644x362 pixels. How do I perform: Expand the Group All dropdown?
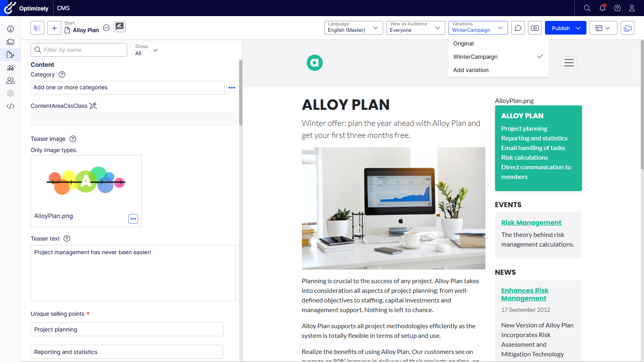147,50
